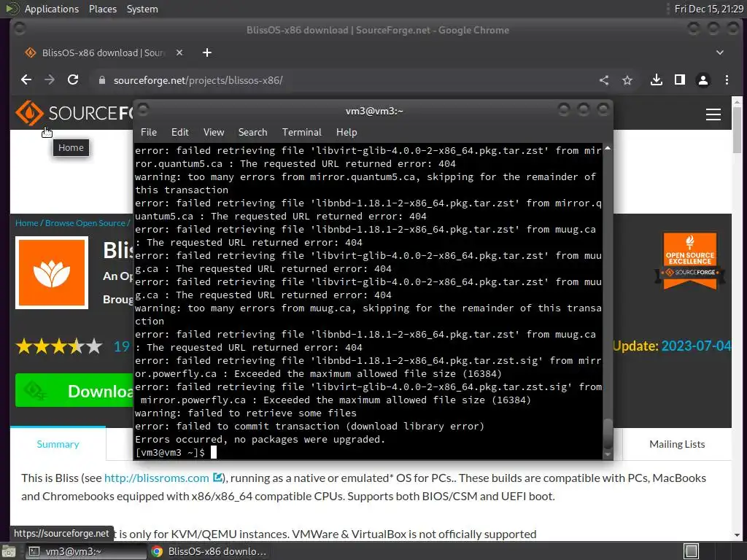The height and width of the screenshot is (560, 747).
Task: Click the green Download button
Action: (74, 391)
